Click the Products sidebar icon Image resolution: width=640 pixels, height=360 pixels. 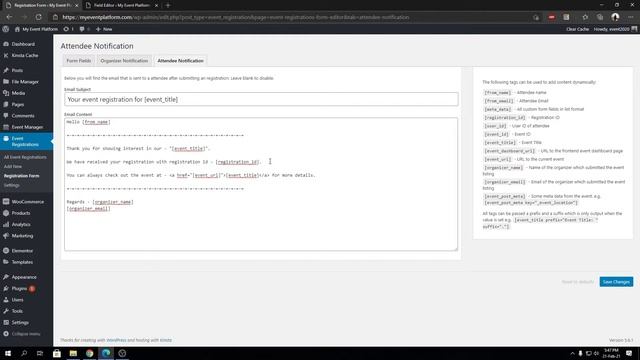pyautogui.click(x=6, y=213)
